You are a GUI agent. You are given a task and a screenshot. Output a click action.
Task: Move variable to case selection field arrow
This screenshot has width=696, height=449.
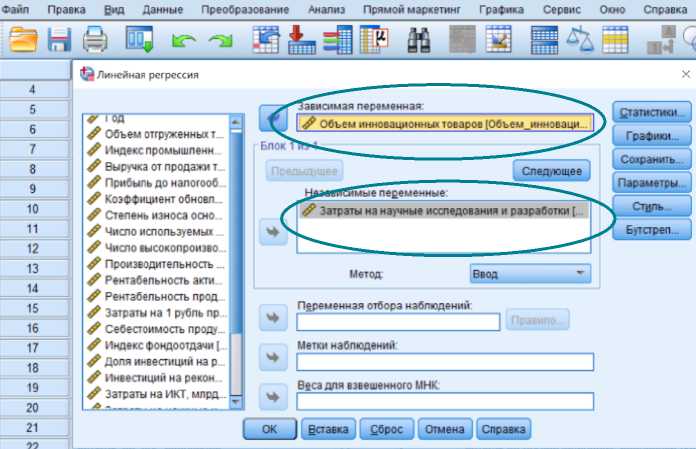point(273,318)
